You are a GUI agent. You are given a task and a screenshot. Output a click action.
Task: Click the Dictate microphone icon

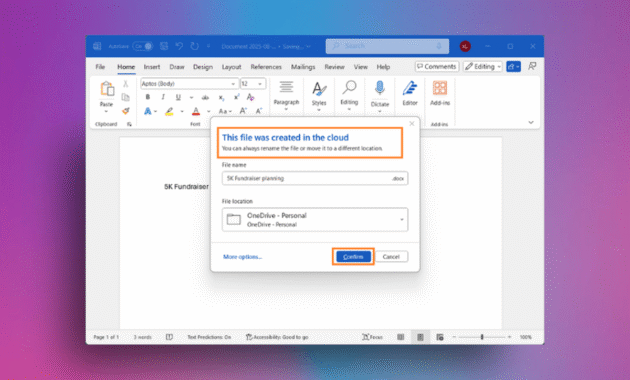[x=380, y=88]
